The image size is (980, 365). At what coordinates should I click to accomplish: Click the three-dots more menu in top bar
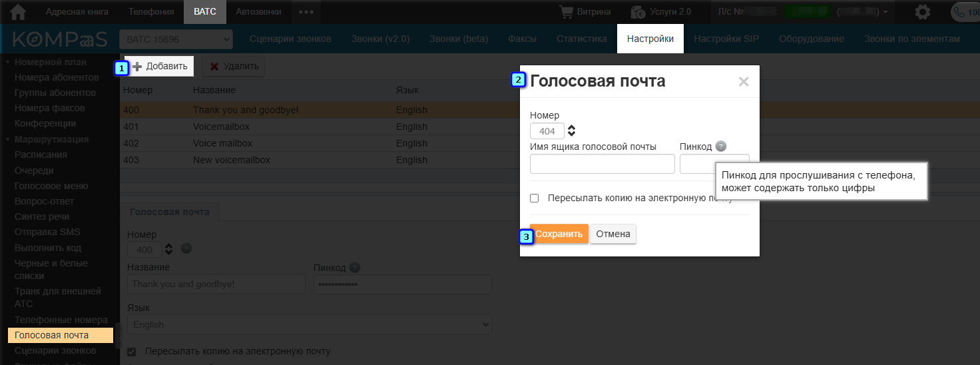tap(306, 12)
